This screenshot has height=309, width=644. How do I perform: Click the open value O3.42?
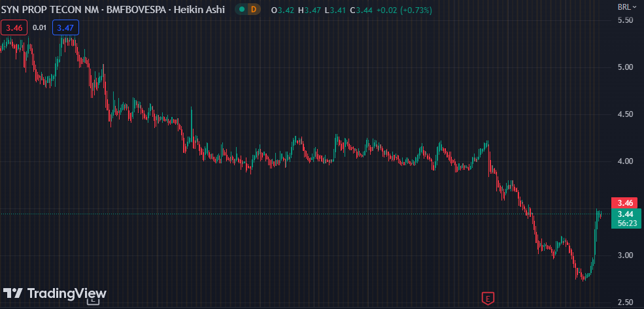click(x=282, y=10)
